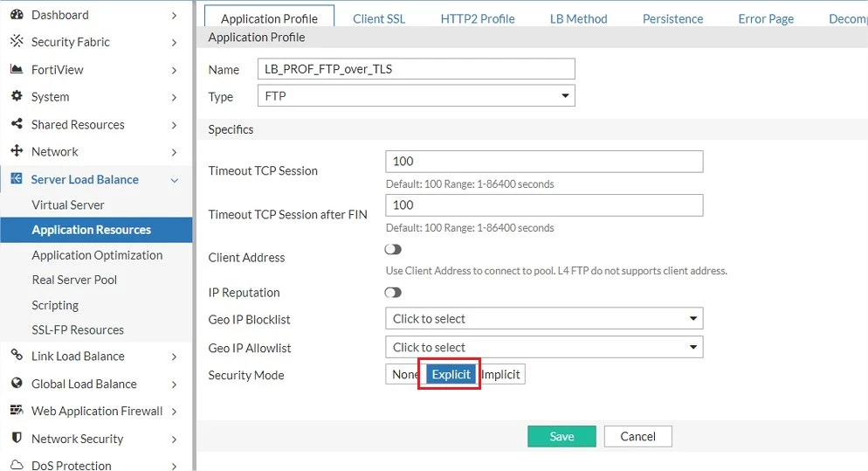This screenshot has width=868, height=471.
Task: Open the Type dropdown showing FTP
Action: point(417,96)
